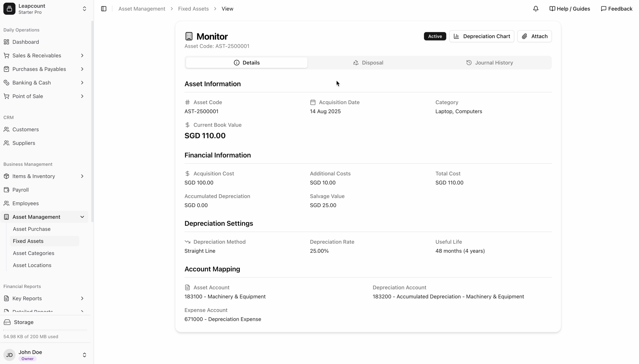
Task: Click the SGD 110.00 book value
Action: tap(205, 136)
